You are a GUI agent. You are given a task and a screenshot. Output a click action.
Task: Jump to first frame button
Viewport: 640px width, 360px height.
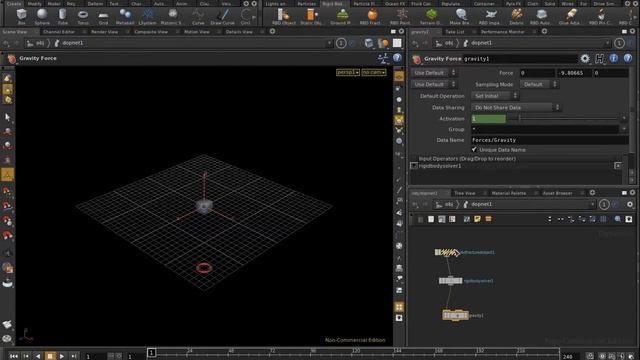[14, 356]
